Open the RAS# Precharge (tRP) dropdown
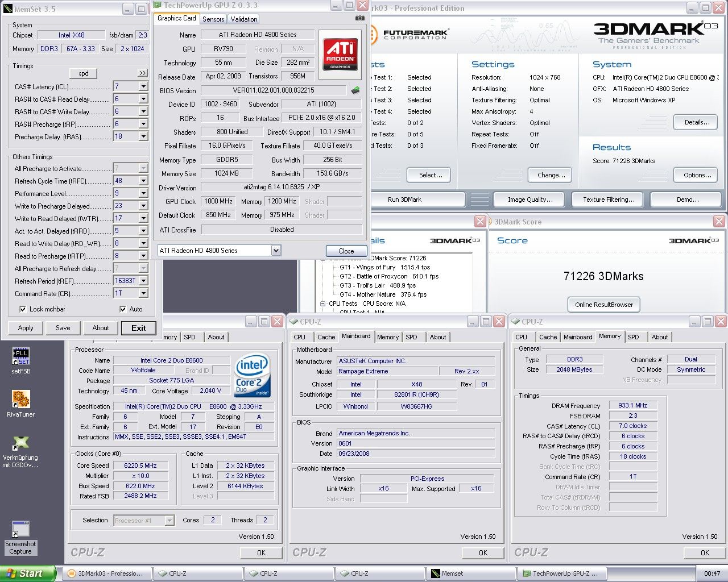This screenshot has width=728, height=582. pos(143,124)
